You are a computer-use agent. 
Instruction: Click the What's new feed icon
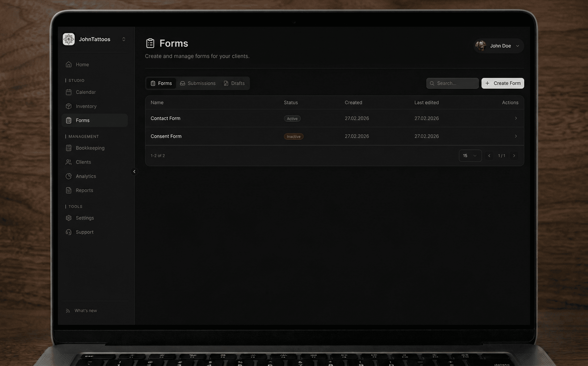tap(68, 311)
